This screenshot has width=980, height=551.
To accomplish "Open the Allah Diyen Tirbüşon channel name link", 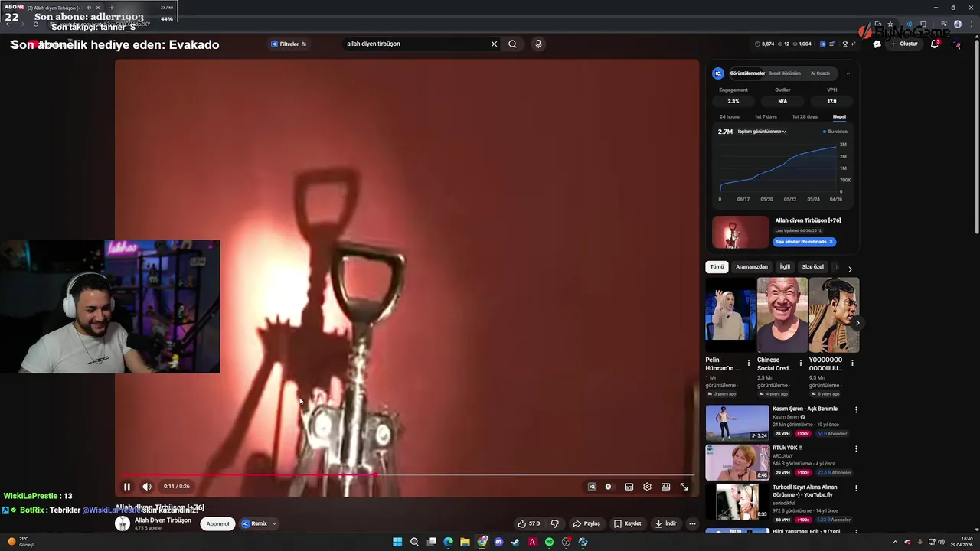I will (163, 520).
